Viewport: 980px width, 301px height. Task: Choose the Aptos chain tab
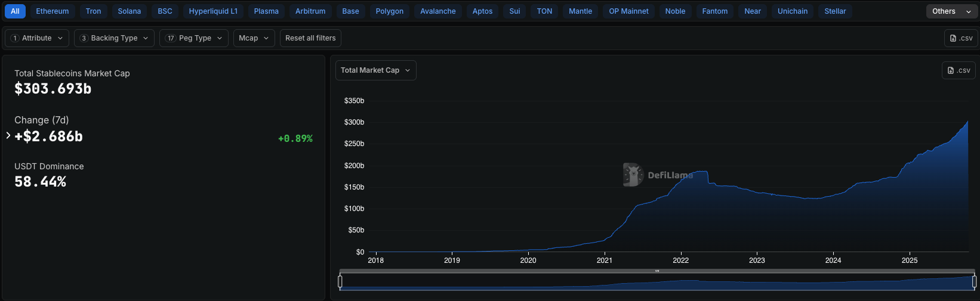[482, 11]
